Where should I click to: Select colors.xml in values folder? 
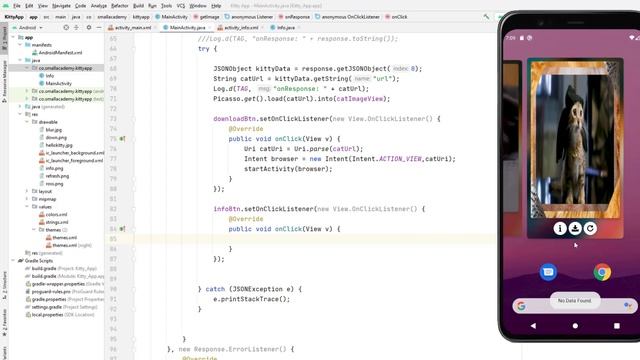point(53,215)
